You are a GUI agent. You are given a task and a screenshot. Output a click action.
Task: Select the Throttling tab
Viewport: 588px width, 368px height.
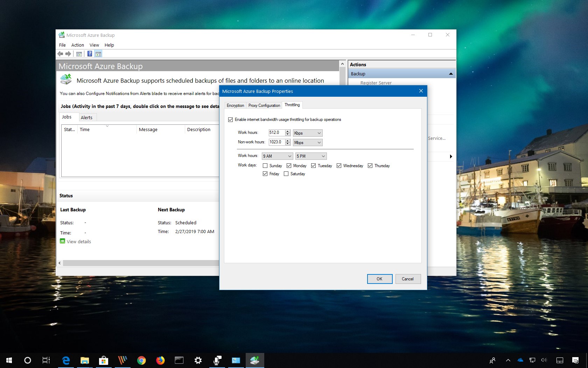(x=292, y=105)
